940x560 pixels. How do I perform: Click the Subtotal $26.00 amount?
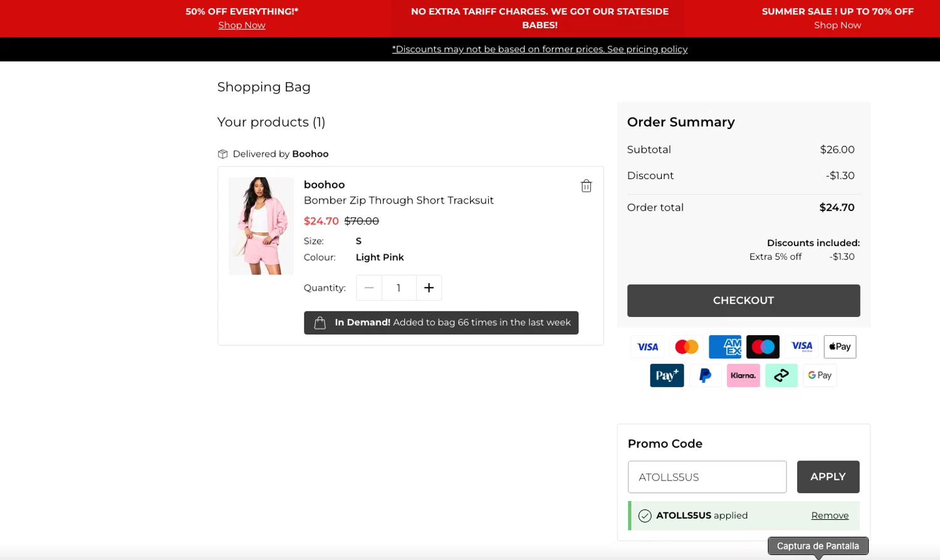pyautogui.click(x=837, y=150)
